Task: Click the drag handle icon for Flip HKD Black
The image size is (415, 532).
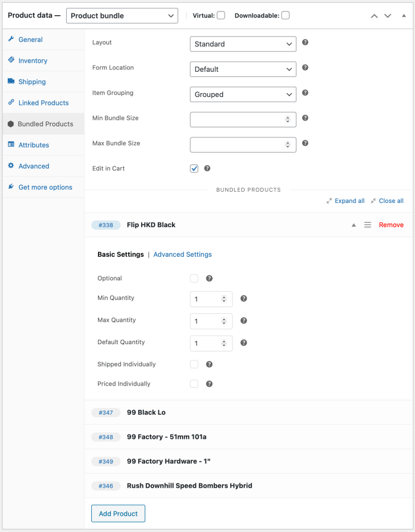Action: click(x=367, y=225)
